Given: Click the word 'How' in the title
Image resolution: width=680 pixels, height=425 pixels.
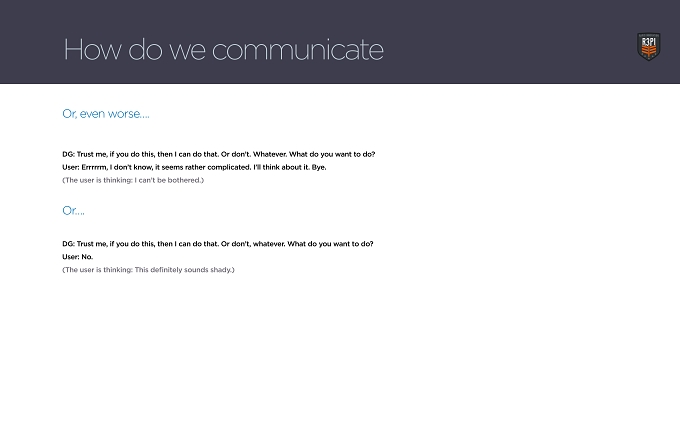Looking at the screenshot, I should pos(92,49).
